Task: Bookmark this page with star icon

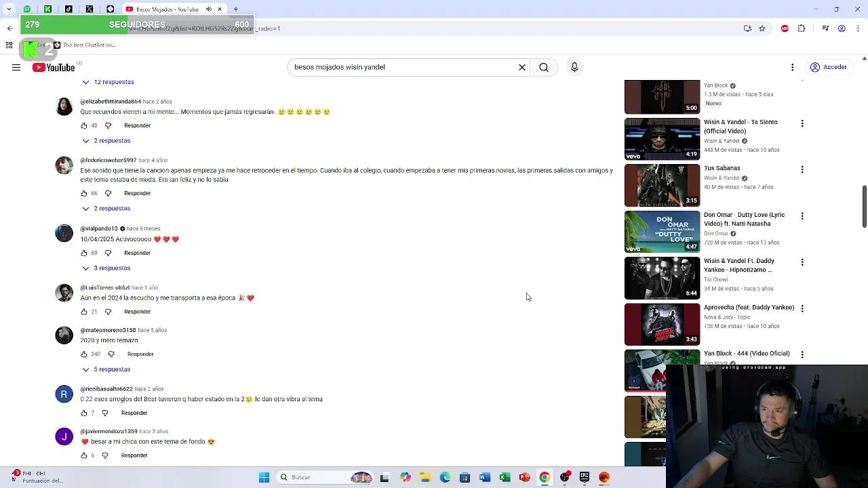Action: point(762,28)
